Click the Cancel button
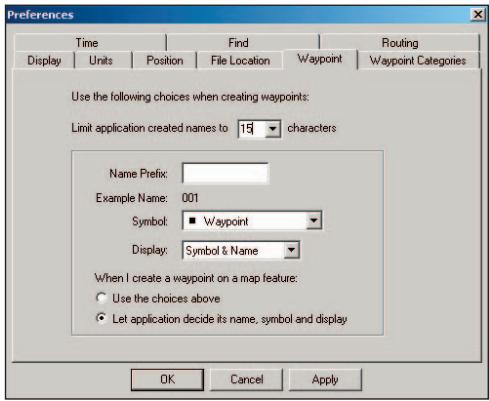Image resolution: width=489 pixels, height=401 pixels. pyautogui.click(x=246, y=379)
